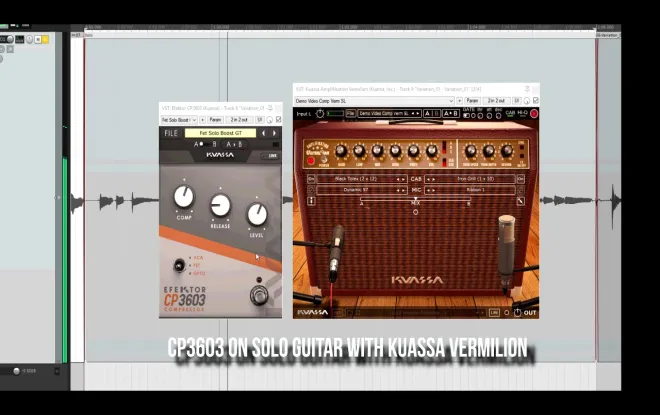Flip the VCA/FET/OPTO mode switch

(x=179, y=265)
